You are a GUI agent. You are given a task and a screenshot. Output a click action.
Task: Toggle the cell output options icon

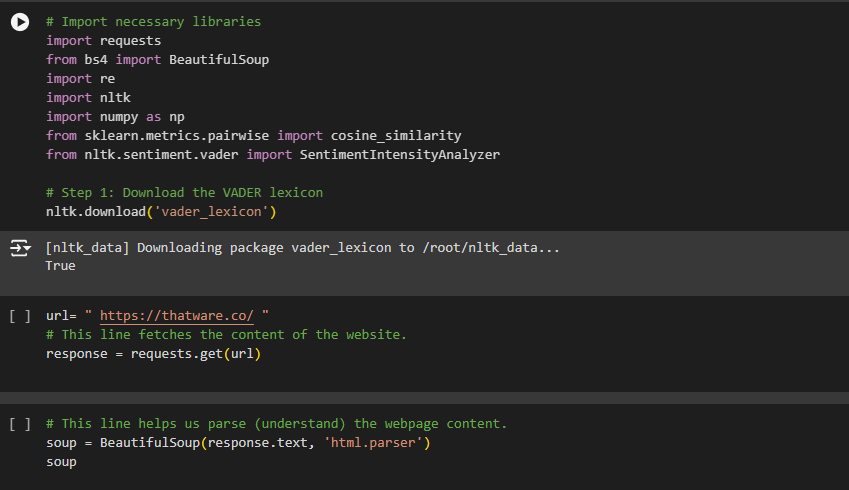[x=20, y=248]
